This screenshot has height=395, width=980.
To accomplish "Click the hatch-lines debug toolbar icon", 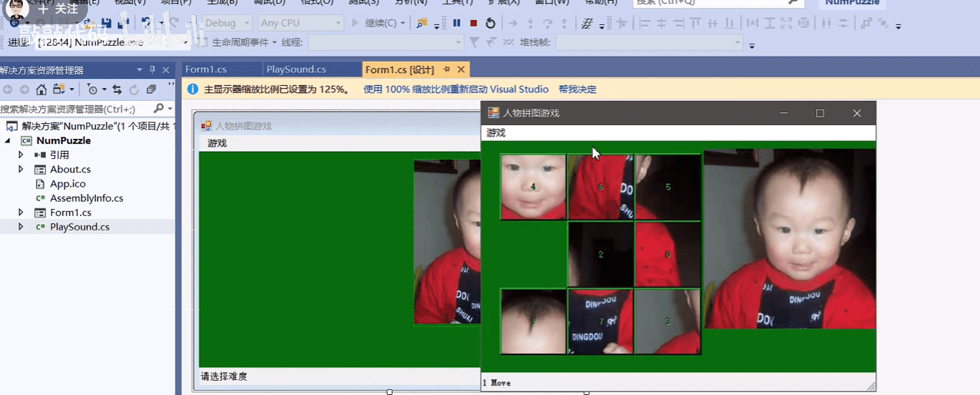I will coord(587,23).
